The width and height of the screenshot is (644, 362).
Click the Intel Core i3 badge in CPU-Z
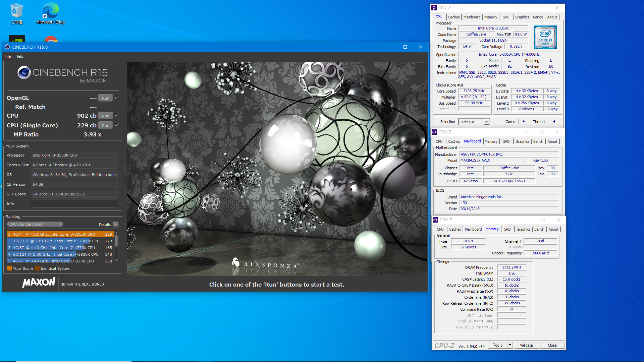point(545,37)
